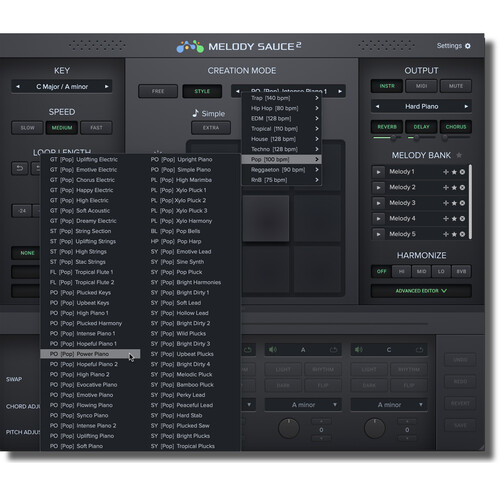Favorite Melody 1 with star icon

(x=454, y=172)
